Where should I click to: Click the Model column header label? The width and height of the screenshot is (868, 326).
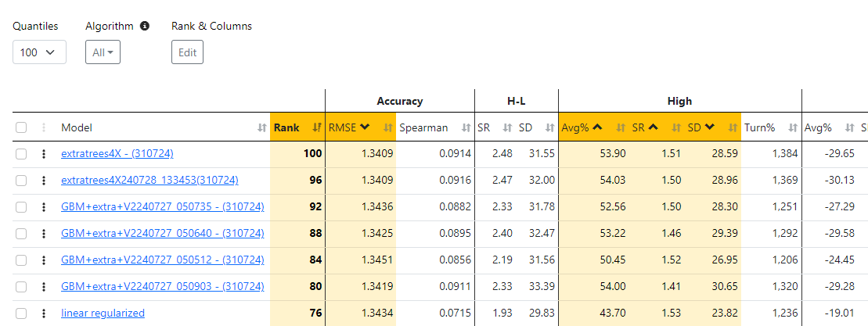pos(77,127)
